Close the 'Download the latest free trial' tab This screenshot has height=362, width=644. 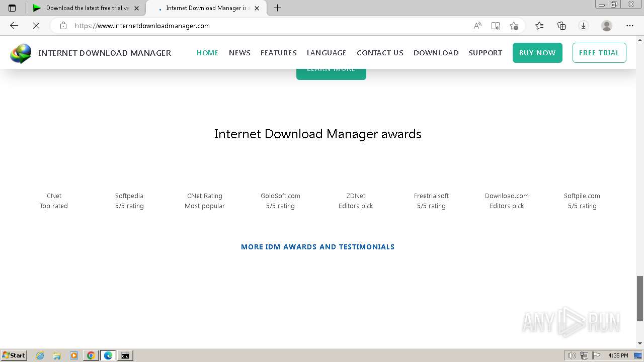pyautogui.click(x=136, y=8)
